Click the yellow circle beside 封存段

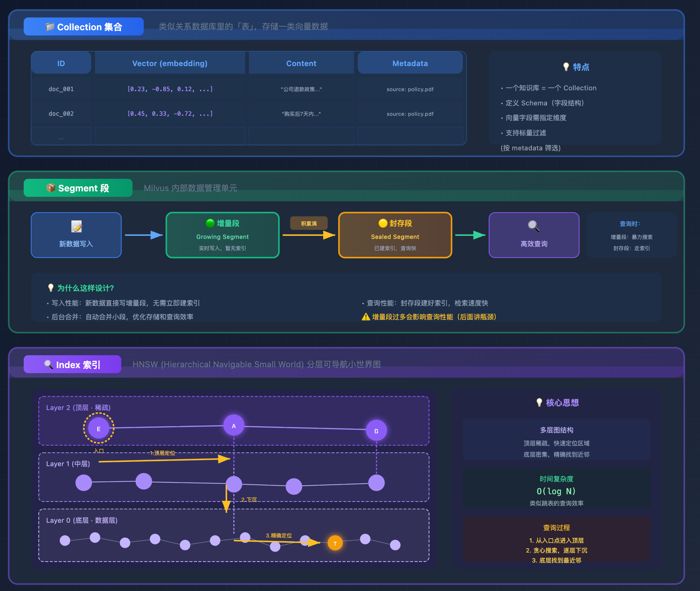(383, 223)
